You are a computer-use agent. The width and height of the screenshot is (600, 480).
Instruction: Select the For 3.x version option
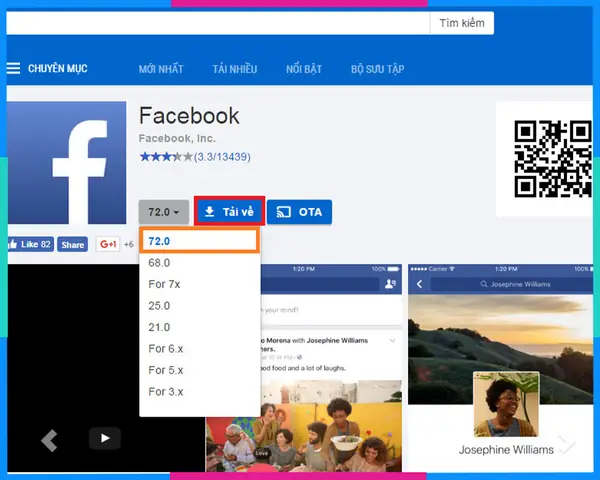(200, 391)
